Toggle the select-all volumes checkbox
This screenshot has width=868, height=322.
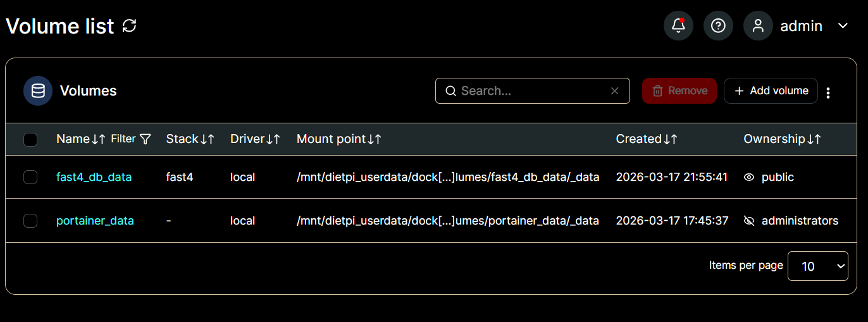coord(30,140)
